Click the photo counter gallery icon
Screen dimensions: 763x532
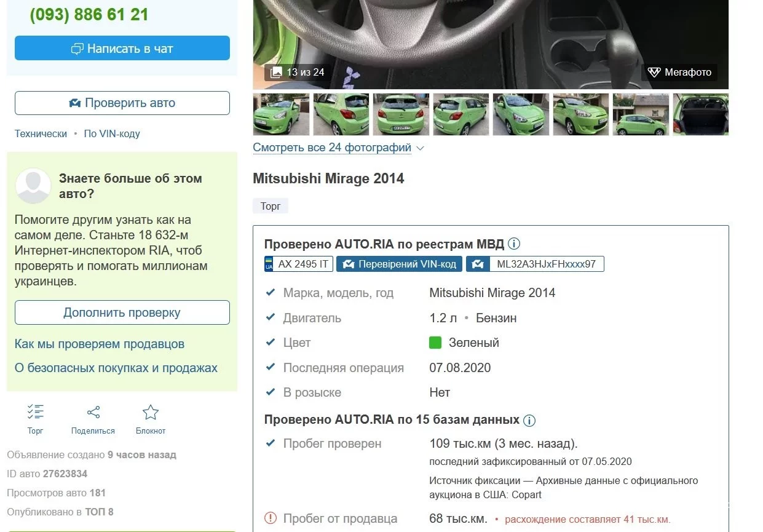click(x=277, y=73)
